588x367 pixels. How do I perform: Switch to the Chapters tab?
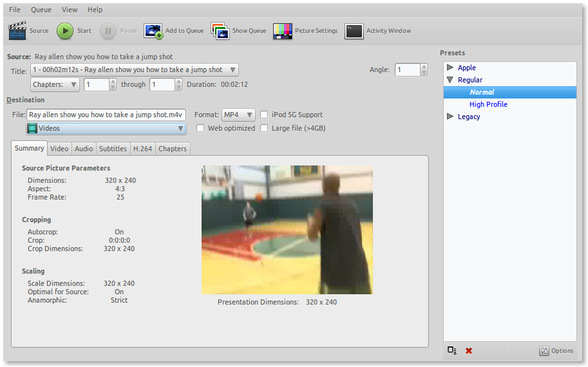click(x=173, y=149)
